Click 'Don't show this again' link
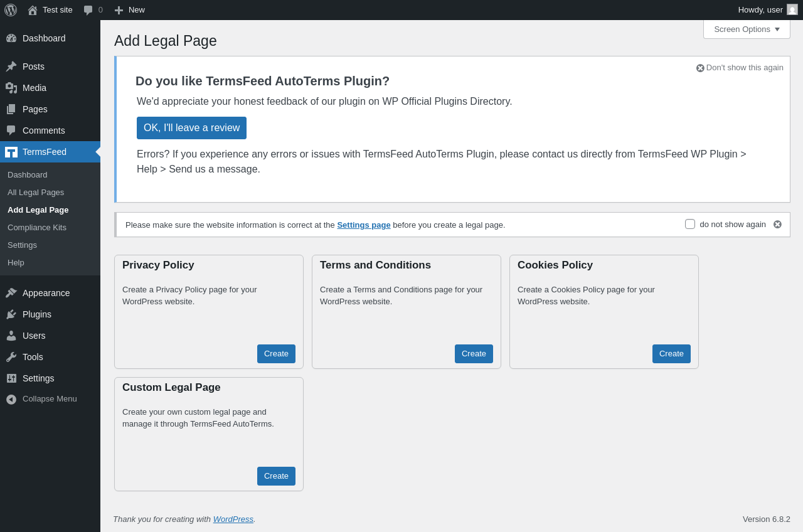 745,68
